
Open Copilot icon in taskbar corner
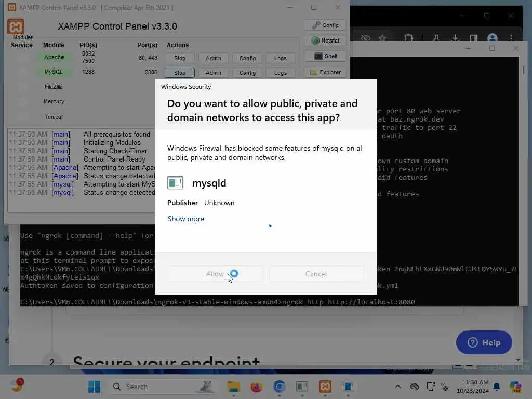pos(515,387)
